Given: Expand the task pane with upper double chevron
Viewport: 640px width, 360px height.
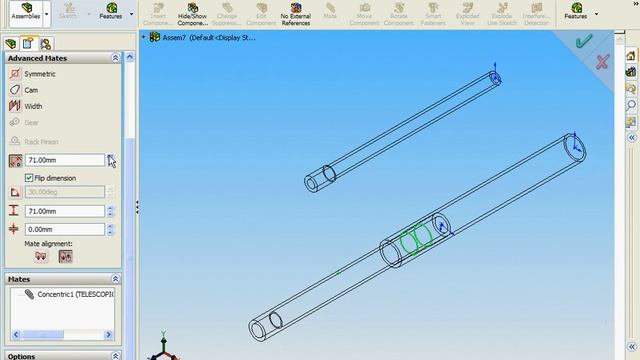Looking at the screenshot, I should tap(631, 138).
